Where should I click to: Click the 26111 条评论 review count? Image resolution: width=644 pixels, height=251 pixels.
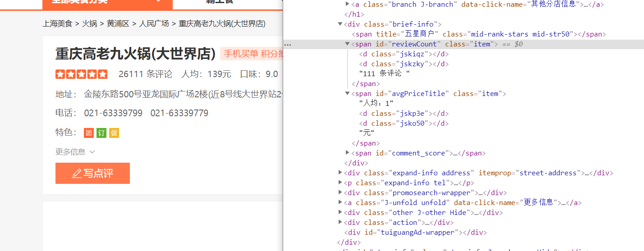145,74
